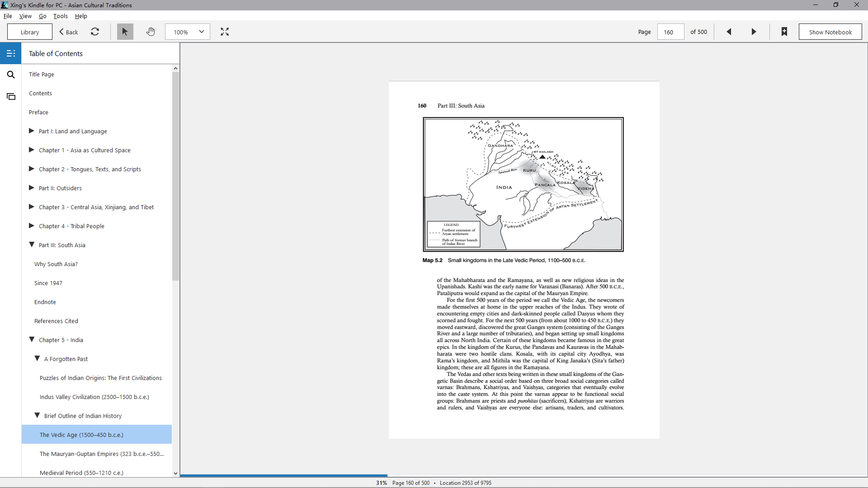
Task: Click the Back button
Action: (x=69, y=32)
